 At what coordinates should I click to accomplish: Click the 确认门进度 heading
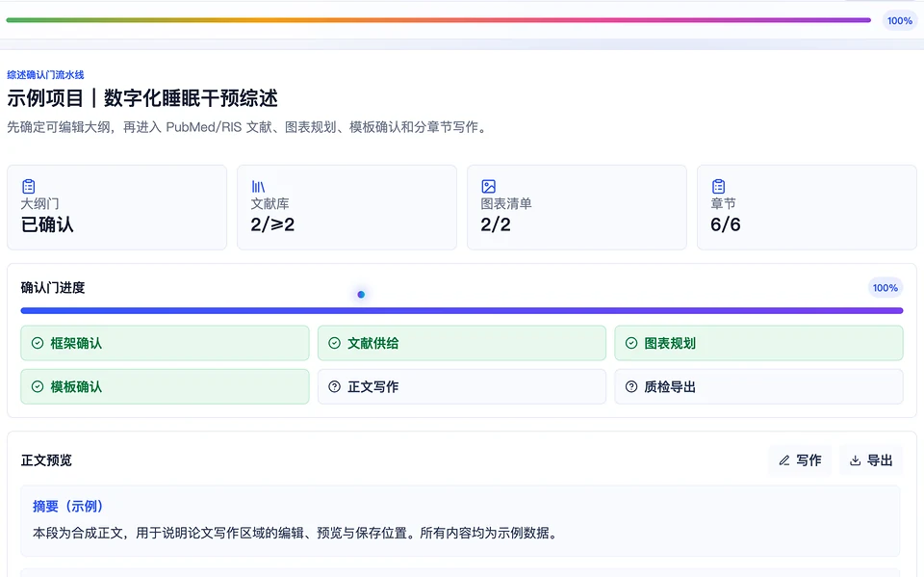coord(53,287)
